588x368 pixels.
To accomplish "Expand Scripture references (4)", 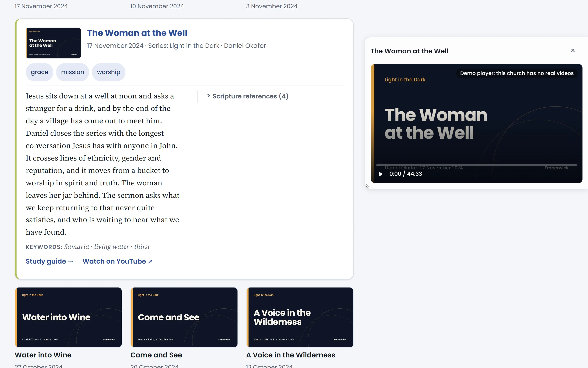I will (x=248, y=96).
